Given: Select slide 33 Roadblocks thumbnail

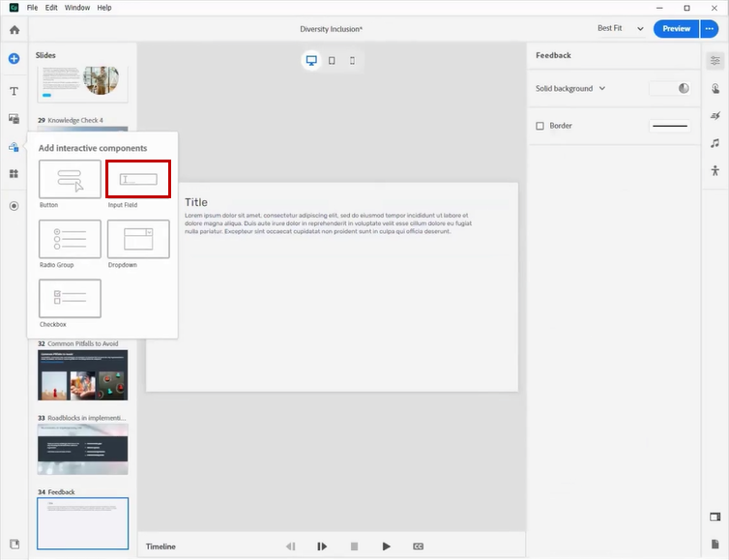Looking at the screenshot, I should [83, 450].
